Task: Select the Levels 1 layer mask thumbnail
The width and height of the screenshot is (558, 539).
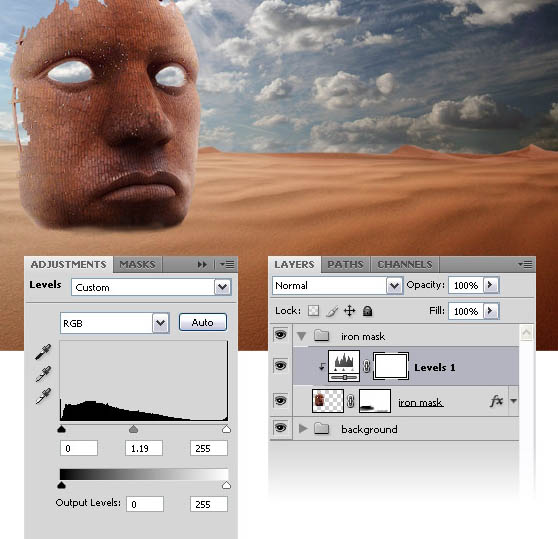Action: click(x=391, y=366)
